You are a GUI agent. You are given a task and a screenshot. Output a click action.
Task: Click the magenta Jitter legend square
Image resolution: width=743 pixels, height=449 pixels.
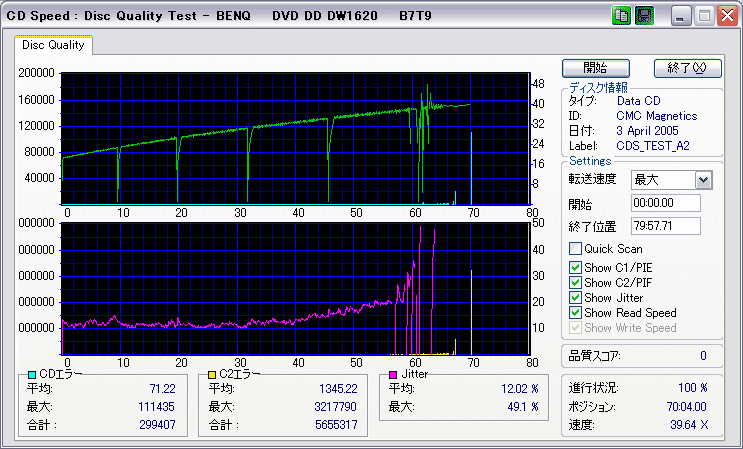393,375
